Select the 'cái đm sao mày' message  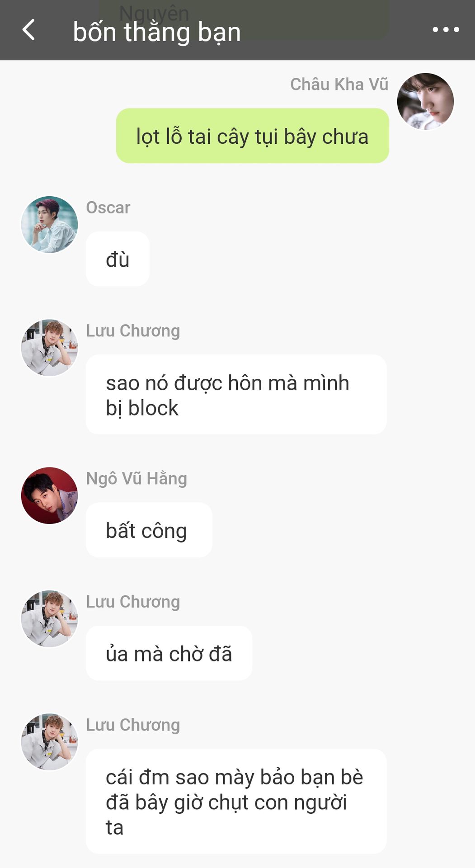pos(236,802)
